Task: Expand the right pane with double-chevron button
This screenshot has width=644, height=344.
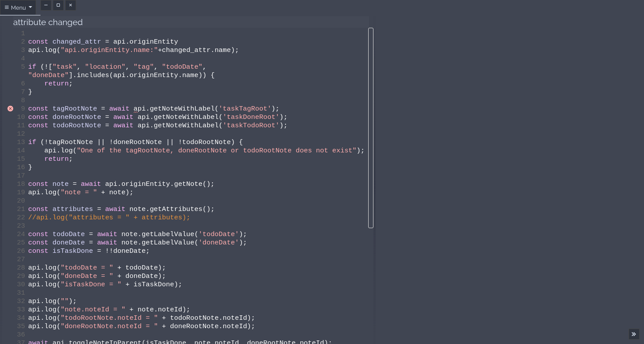Action: pos(634,334)
